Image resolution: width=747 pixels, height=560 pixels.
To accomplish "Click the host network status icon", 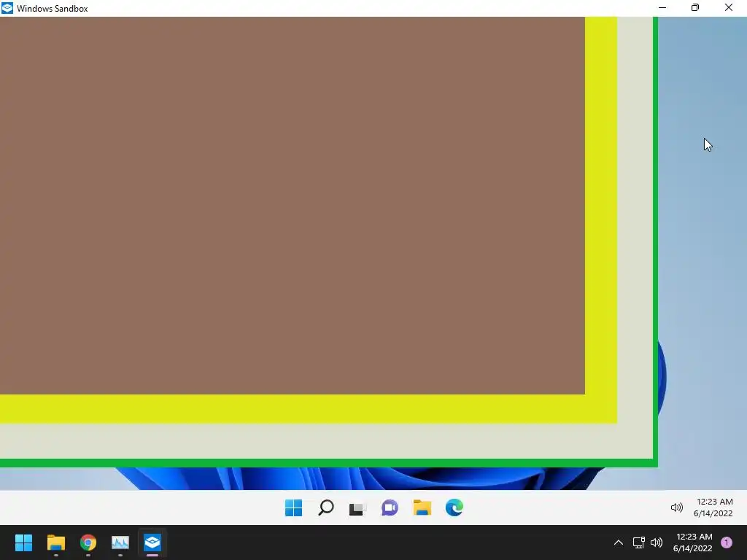I will [x=638, y=542].
